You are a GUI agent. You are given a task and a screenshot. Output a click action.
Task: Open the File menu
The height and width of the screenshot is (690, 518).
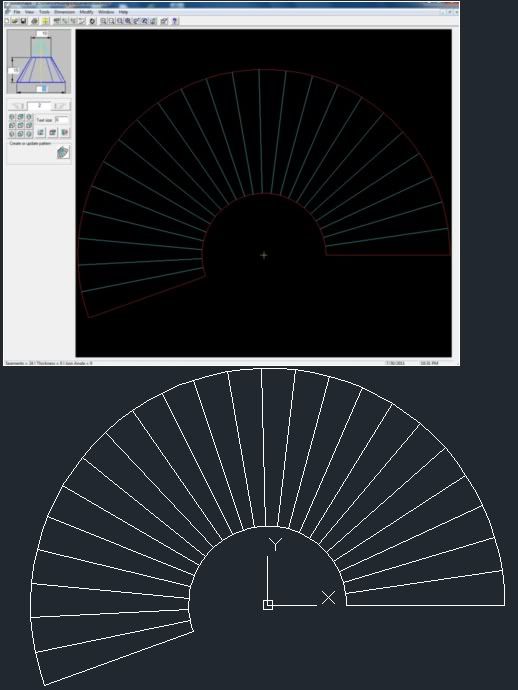[x=17, y=12]
